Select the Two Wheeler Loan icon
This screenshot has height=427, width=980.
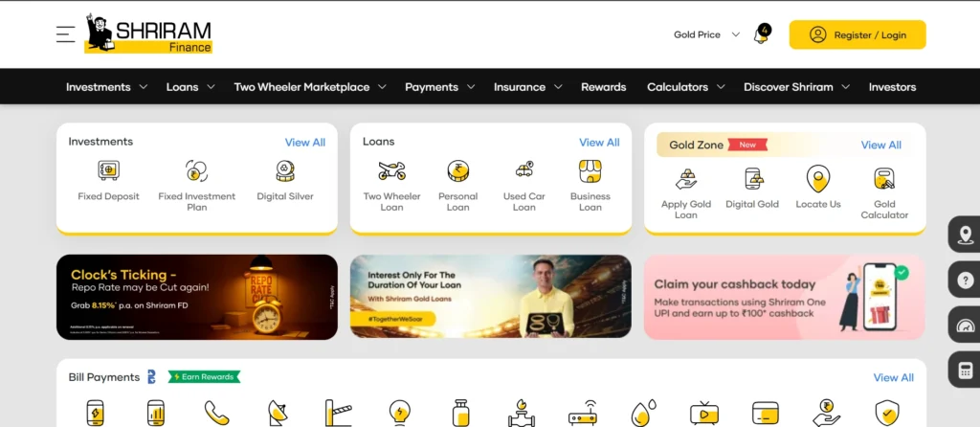click(391, 171)
